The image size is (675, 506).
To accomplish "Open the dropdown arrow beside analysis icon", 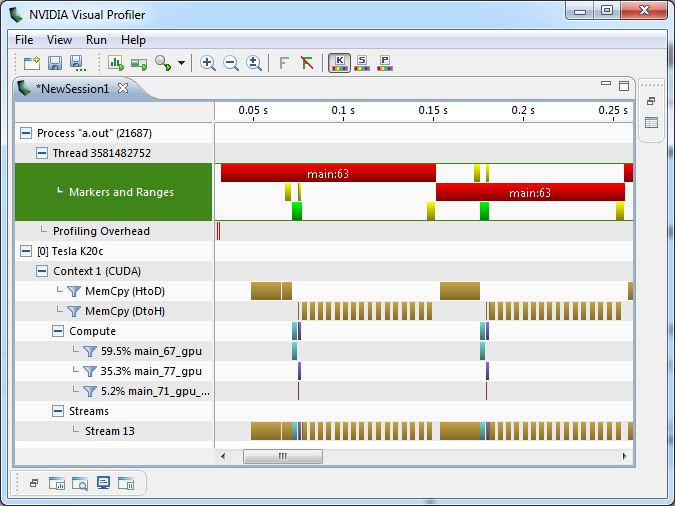I will tap(181, 63).
